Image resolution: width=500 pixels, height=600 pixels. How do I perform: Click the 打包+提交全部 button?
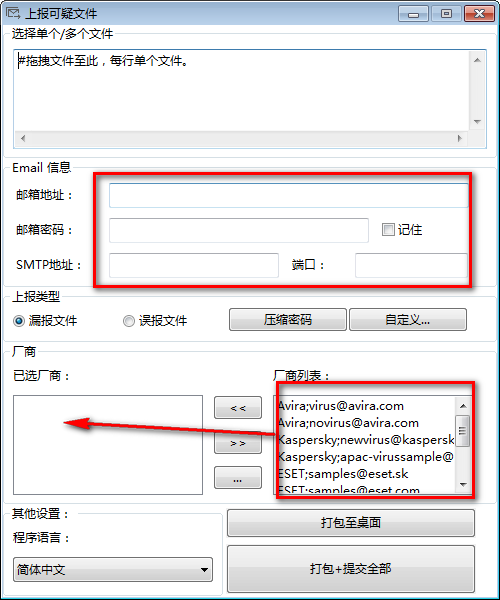pos(351,569)
